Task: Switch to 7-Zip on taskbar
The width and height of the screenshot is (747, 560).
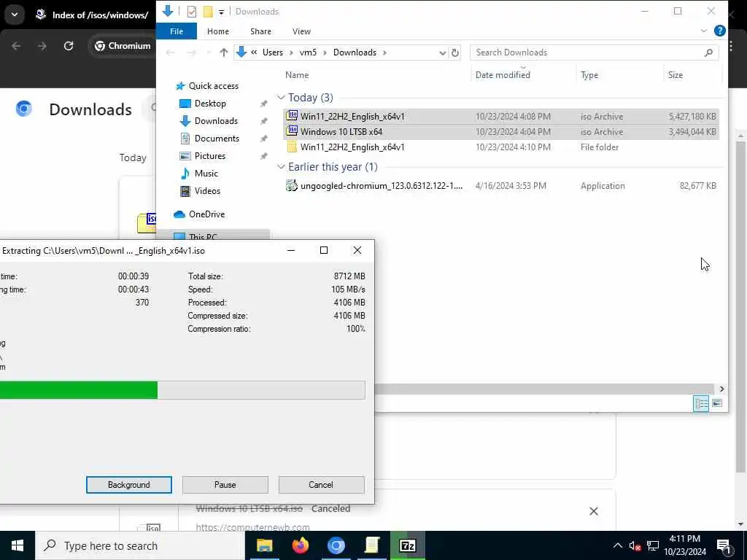Action: (x=407, y=545)
